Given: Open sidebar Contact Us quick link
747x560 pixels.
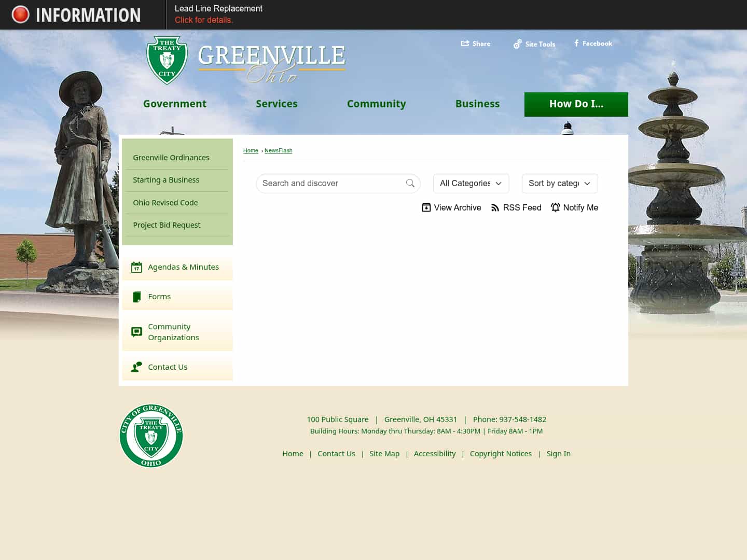Looking at the screenshot, I should click(177, 367).
